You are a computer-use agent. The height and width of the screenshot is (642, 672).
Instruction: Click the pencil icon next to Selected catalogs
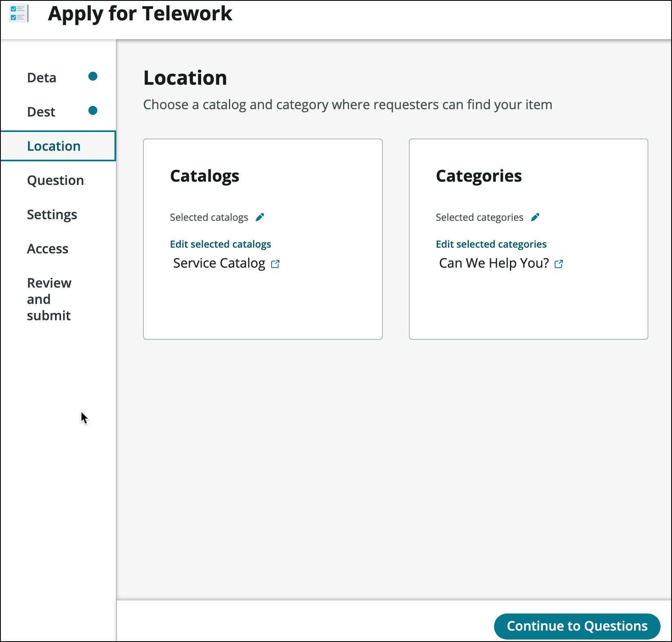click(x=260, y=217)
